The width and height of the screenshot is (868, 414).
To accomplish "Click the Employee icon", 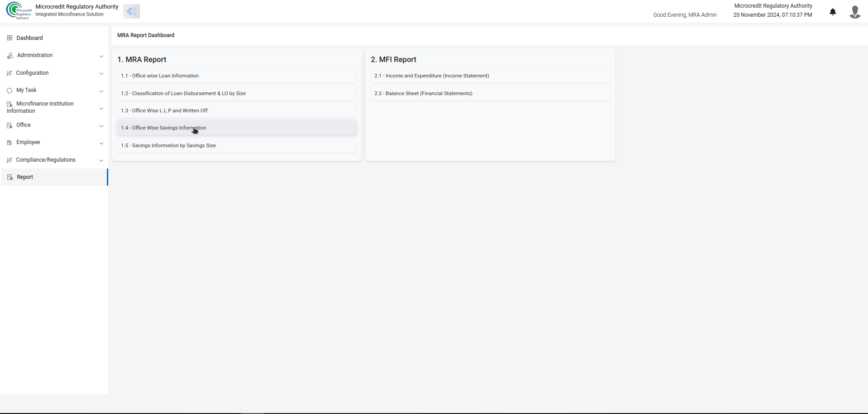I will click(x=10, y=143).
